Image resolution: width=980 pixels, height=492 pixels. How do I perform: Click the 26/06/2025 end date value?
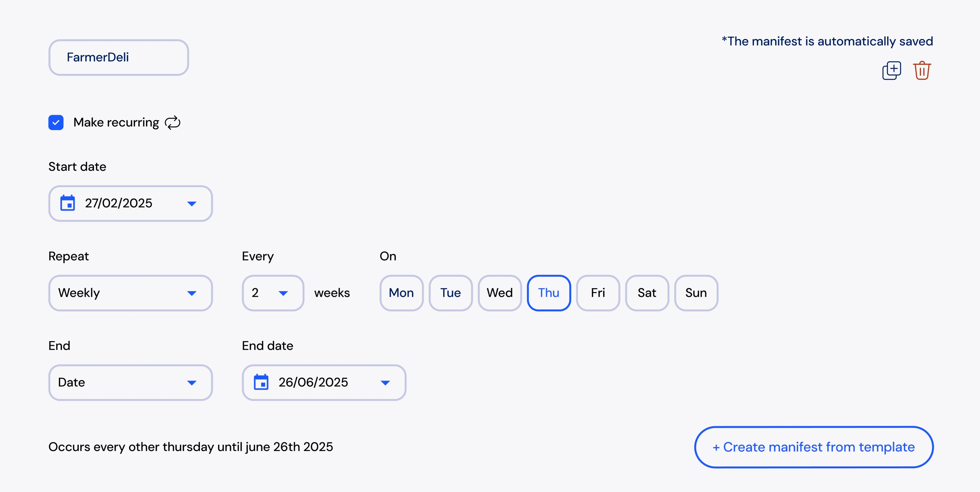pyautogui.click(x=313, y=382)
